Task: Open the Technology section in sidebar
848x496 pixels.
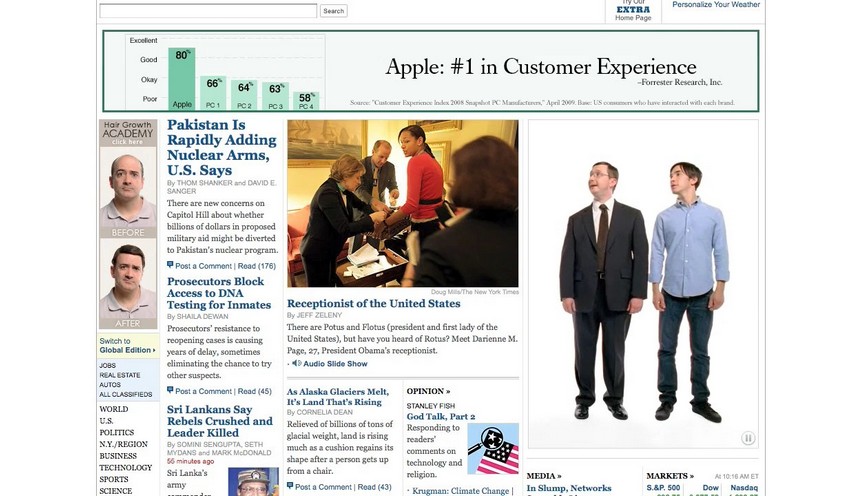Action: pos(125,467)
